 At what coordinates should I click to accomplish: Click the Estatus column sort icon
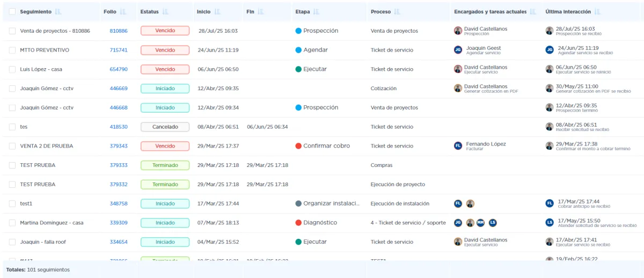tap(165, 12)
